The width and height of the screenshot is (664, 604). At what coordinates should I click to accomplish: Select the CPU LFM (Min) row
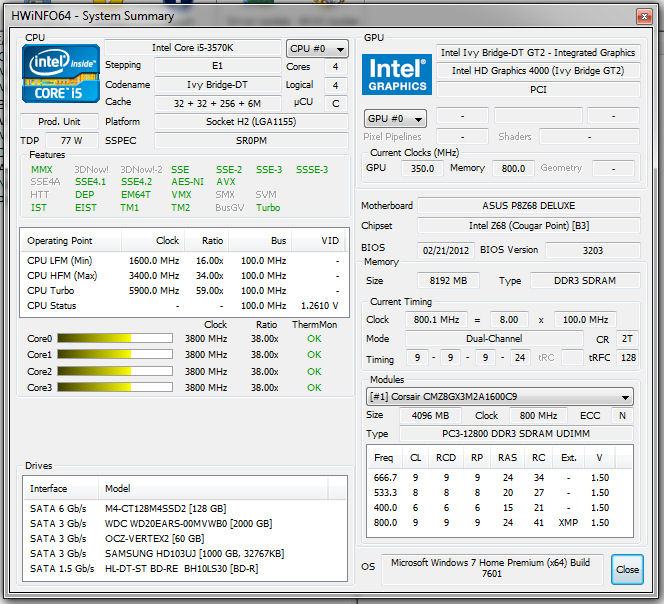[184, 260]
